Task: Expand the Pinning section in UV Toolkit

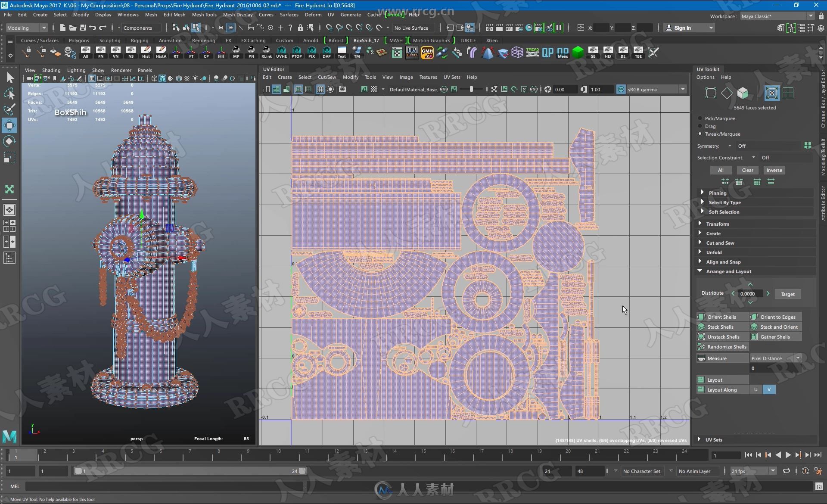Action: click(x=703, y=192)
